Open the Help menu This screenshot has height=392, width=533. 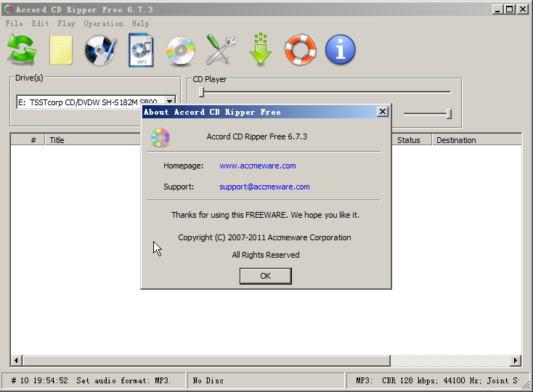point(140,23)
